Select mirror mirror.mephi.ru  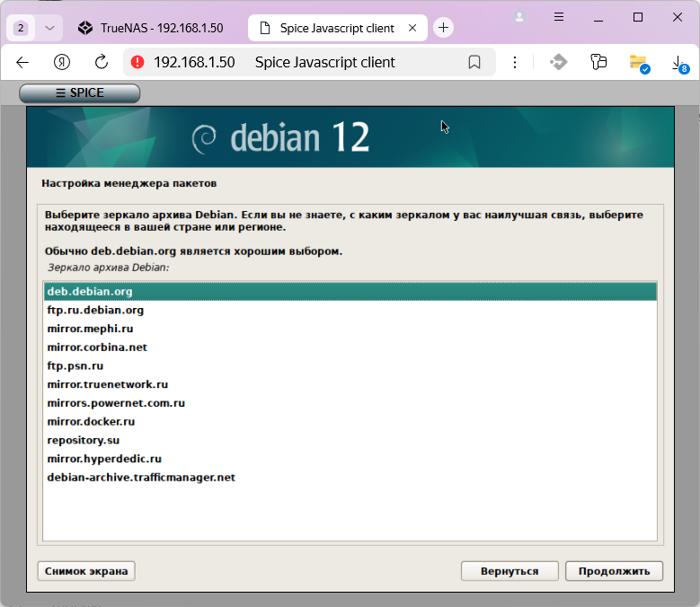350,329
